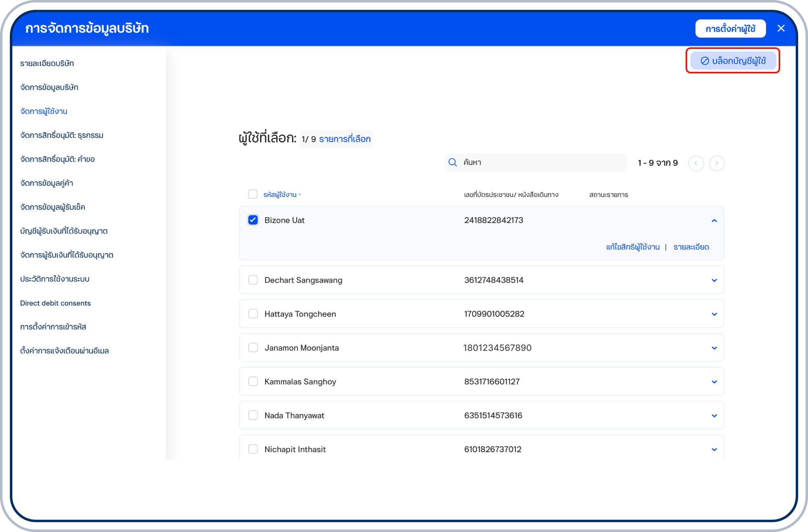This screenshot has height=532, width=808.
Task: Open ประวัติการใช้งานระบบ sidebar item
Action: click(x=55, y=279)
